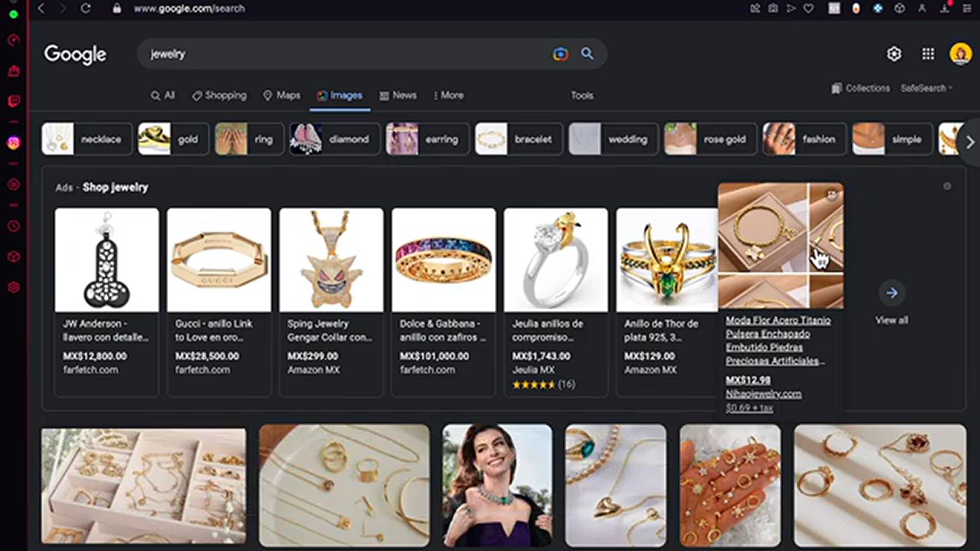Open the sidebar settings gear icon

[x=14, y=287]
